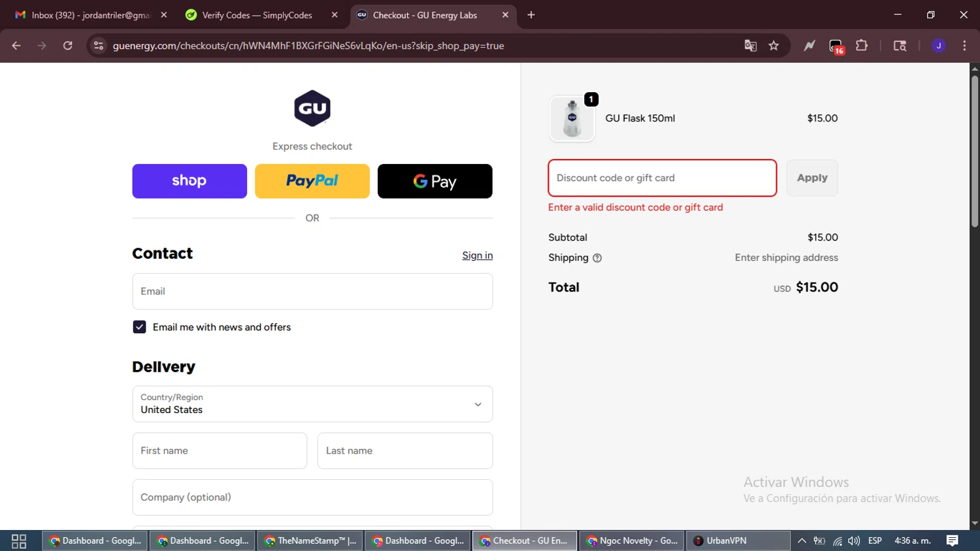Close the Checkout - GU Energy Labs tab
980x551 pixels.
pyautogui.click(x=505, y=15)
